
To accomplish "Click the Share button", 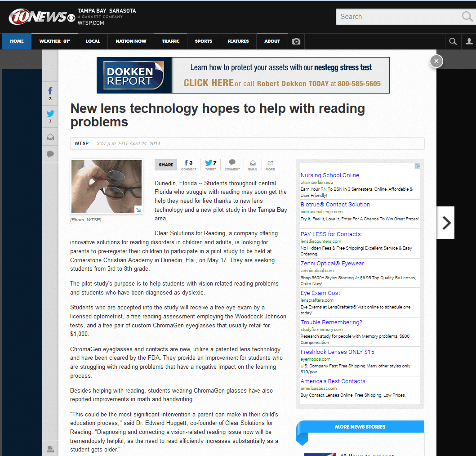I will (166, 165).
